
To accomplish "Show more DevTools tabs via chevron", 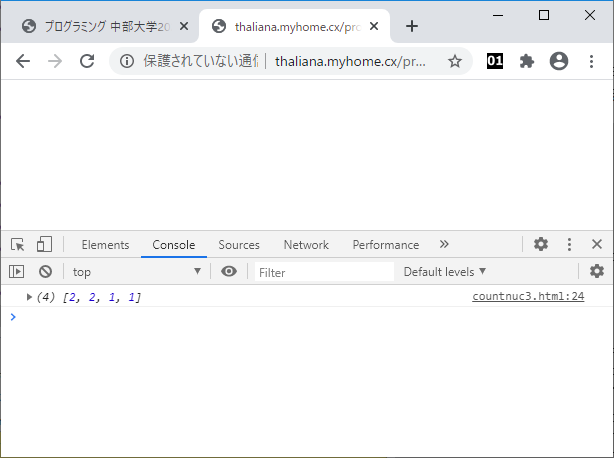I will coord(444,245).
